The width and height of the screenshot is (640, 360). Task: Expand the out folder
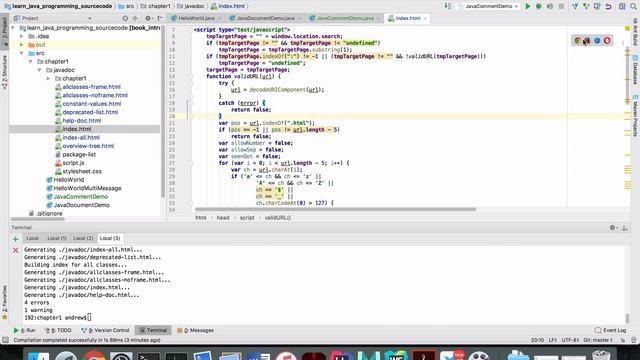coord(22,45)
